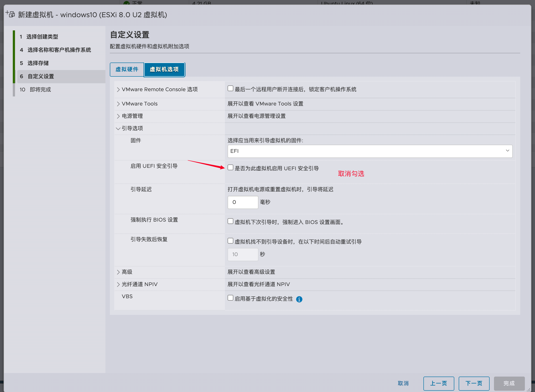
Task: Expand the 高级 settings section
Action: (118, 272)
